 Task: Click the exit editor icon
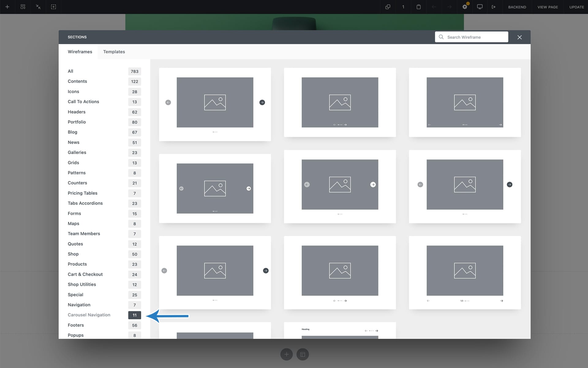pyautogui.click(x=494, y=7)
